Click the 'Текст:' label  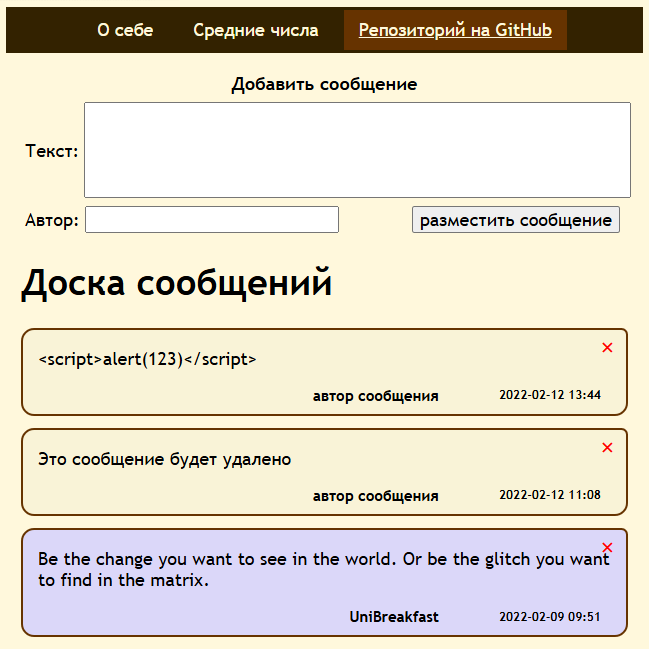pyautogui.click(x=52, y=151)
